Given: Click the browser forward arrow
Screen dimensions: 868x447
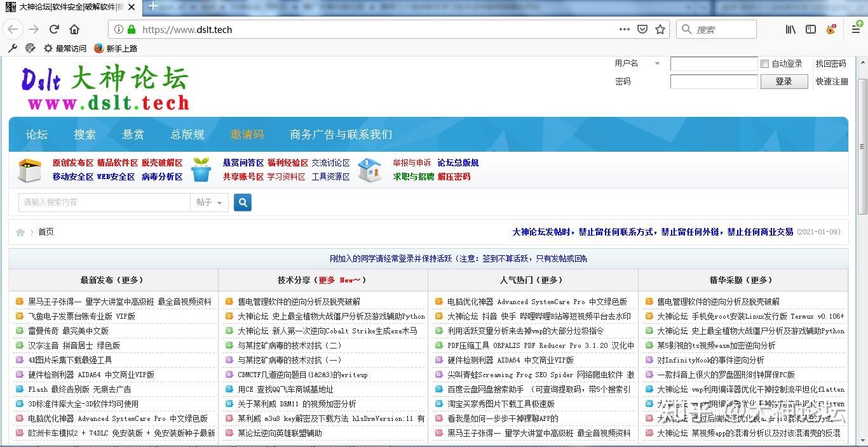Looking at the screenshot, I should pyautogui.click(x=34, y=29).
